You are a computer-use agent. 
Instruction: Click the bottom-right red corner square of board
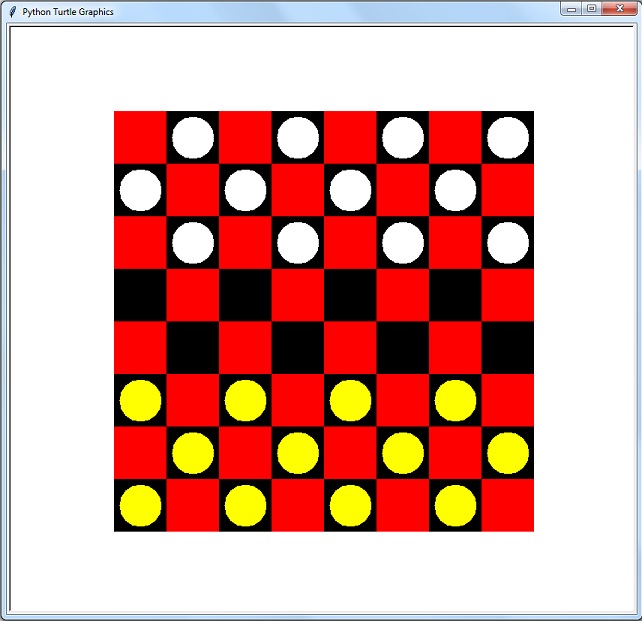(508, 506)
